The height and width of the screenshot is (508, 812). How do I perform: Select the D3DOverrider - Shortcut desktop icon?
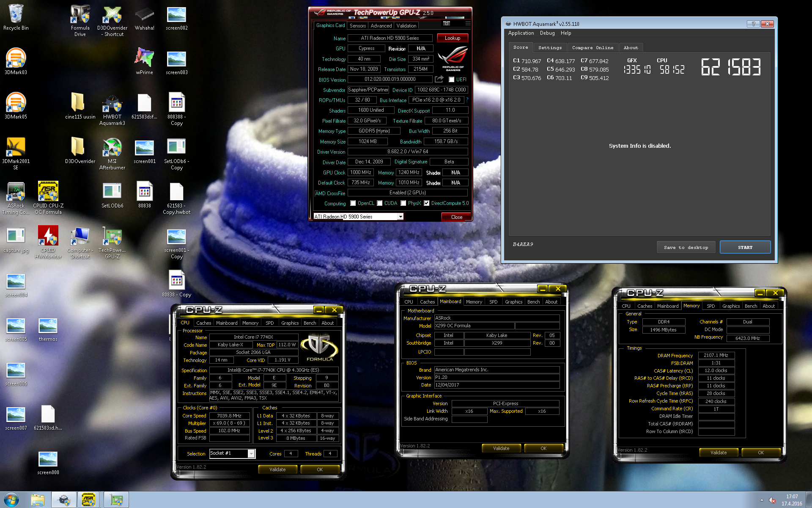click(x=112, y=20)
